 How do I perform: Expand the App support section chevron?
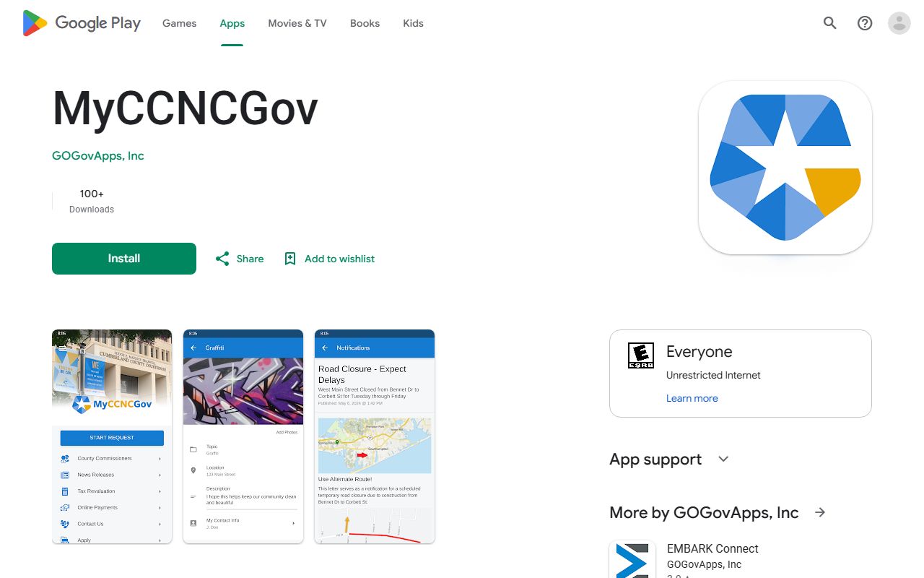pyautogui.click(x=724, y=460)
